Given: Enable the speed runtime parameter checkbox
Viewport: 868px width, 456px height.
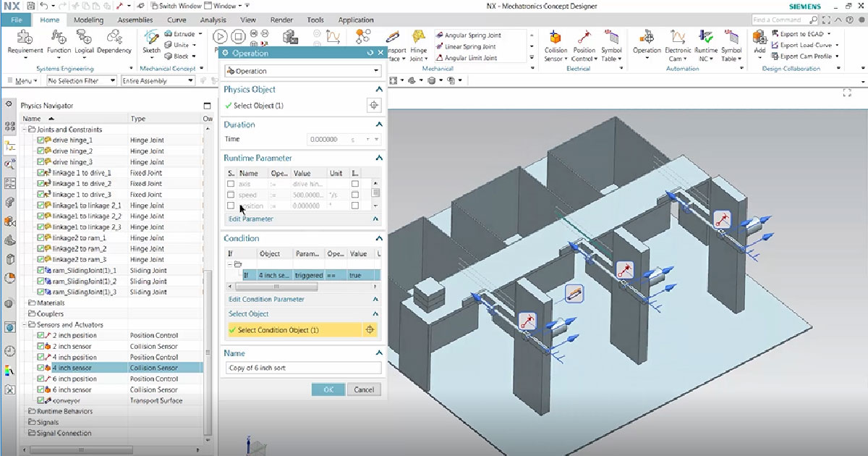Looking at the screenshot, I should pyautogui.click(x=231, y=195).
